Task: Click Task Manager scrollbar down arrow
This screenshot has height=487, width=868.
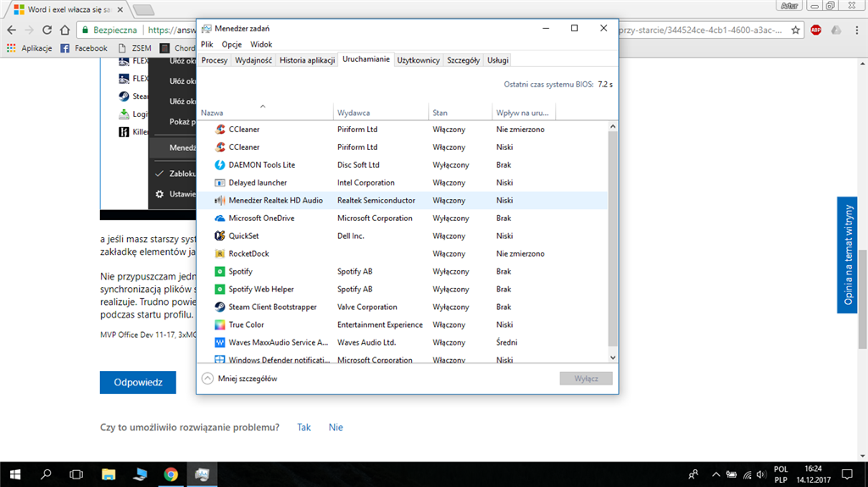Action: 612,357
